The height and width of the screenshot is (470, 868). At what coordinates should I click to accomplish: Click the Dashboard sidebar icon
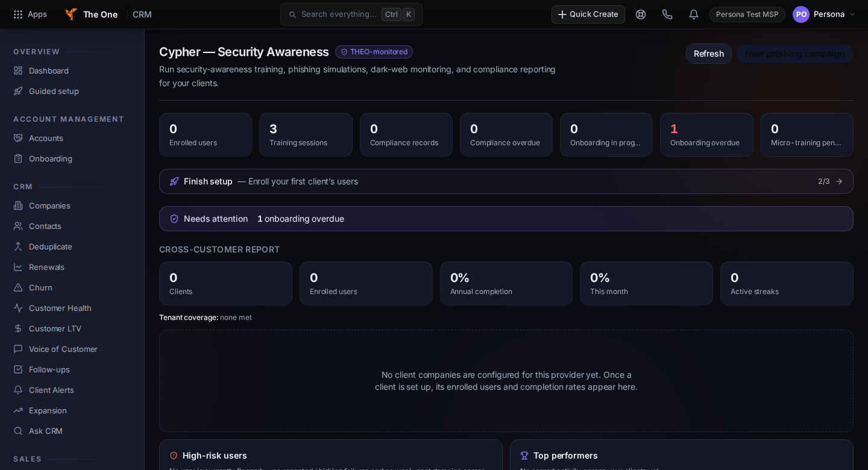point(18,70)
